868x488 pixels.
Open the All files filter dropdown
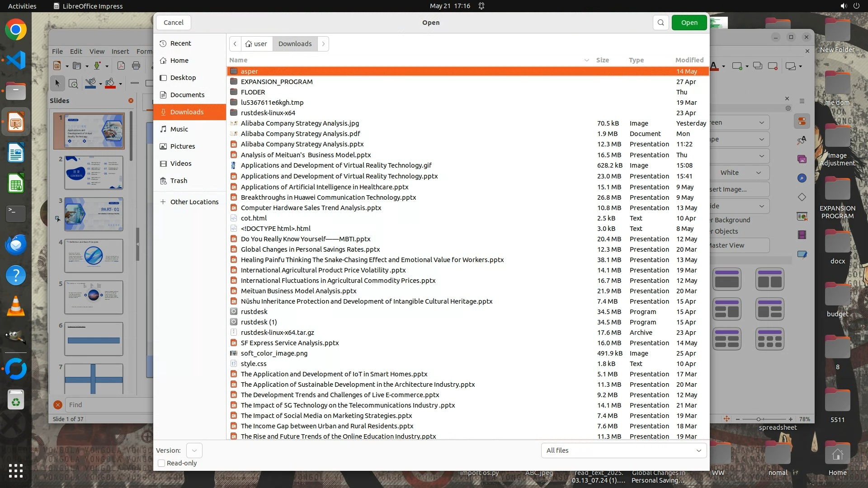click(x=623, y=450)
